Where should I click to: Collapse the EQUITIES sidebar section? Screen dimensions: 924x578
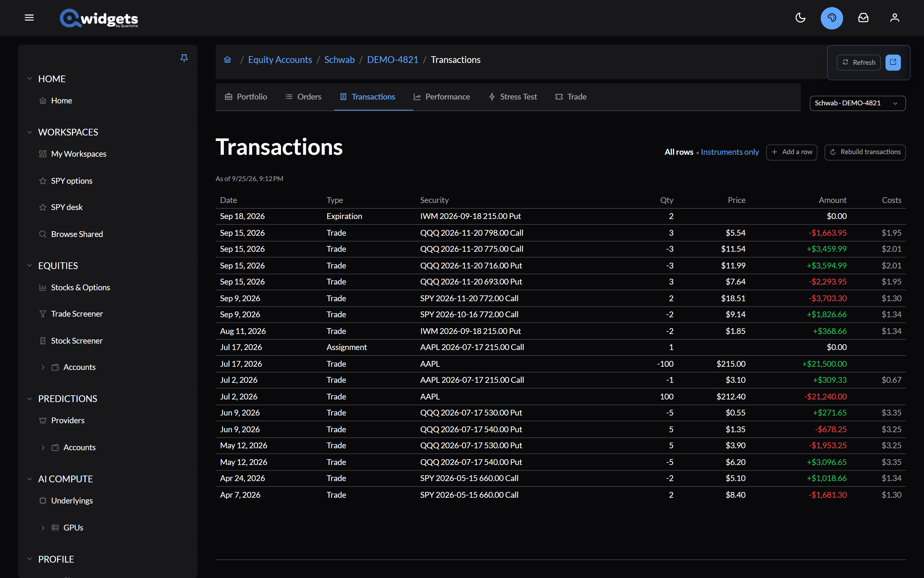(30, 266)
